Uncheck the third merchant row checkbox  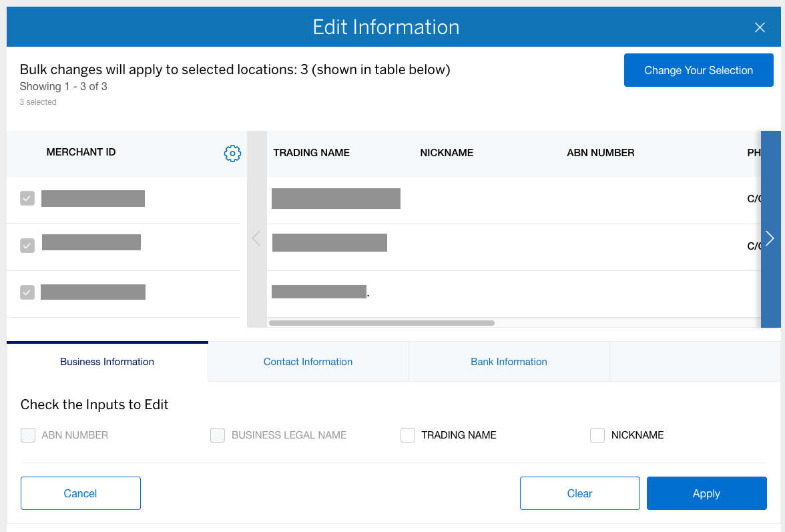pos(27,292)
